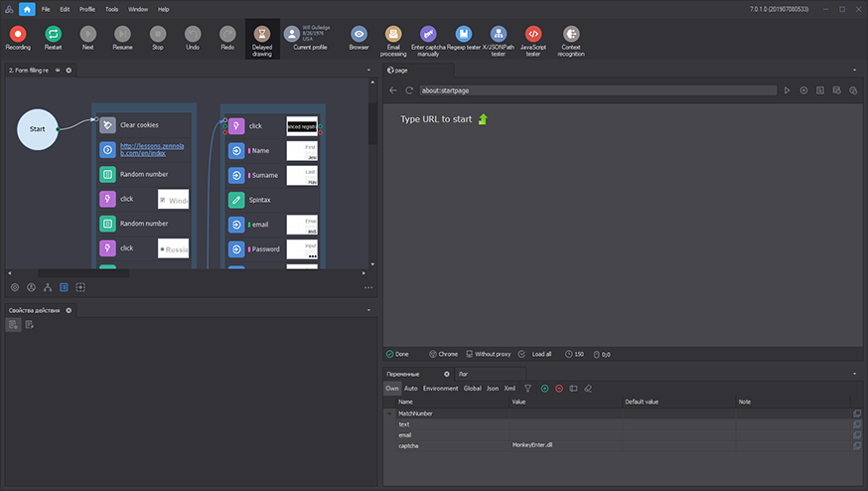
Task: Click the tree structure icon below canvas
Action: [x=48, y=287]
